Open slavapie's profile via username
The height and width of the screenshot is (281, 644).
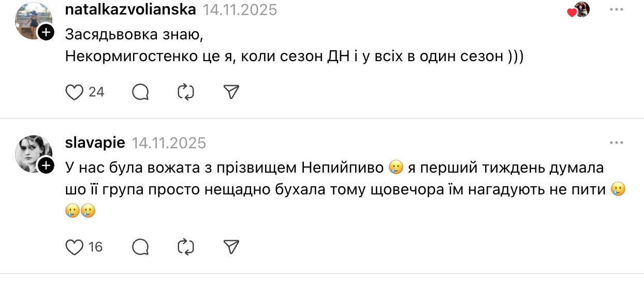tap(95, 143)
